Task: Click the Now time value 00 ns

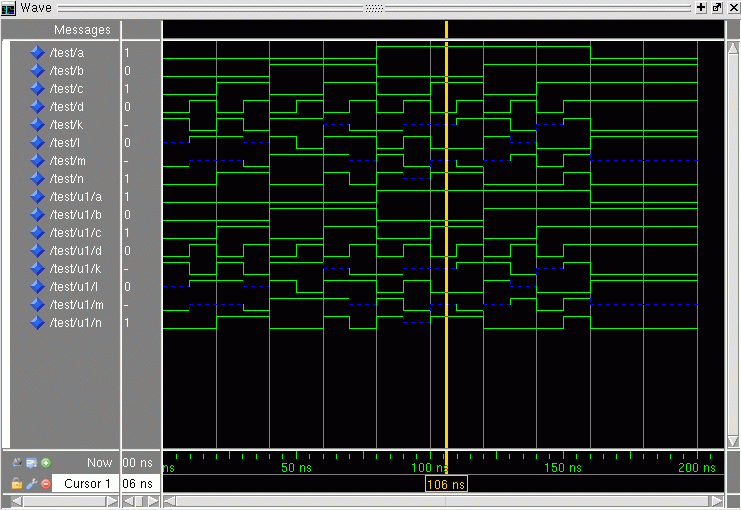Action: click(138, 463)
